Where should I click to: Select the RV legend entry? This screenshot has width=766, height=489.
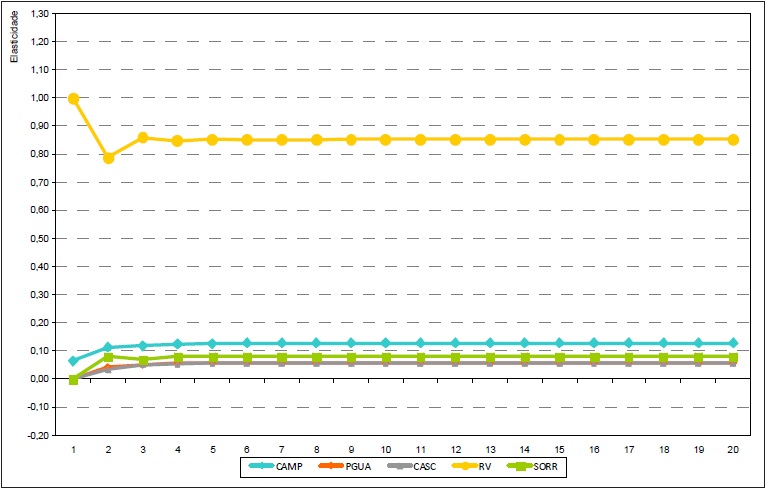(484, 466)
